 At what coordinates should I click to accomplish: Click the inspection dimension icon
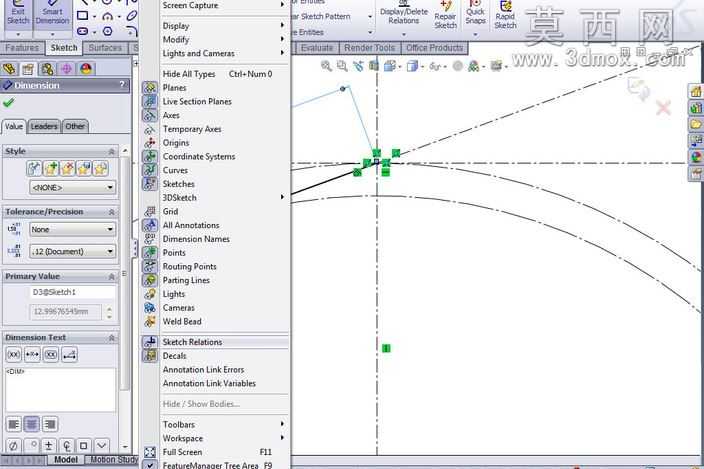coord(51,355)
